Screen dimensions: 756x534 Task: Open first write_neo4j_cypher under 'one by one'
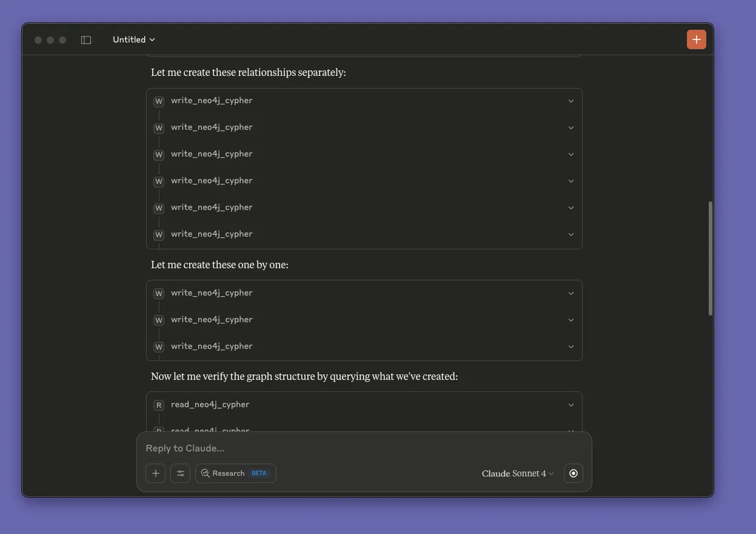click(x=212, y=293)
